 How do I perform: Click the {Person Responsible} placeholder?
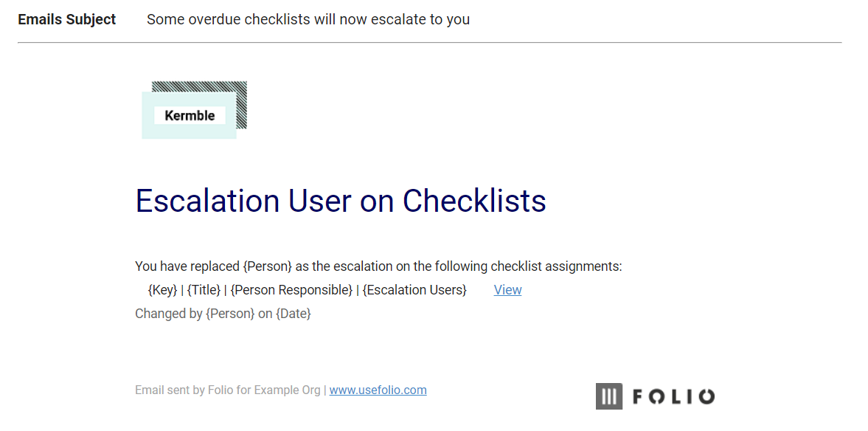291,290
